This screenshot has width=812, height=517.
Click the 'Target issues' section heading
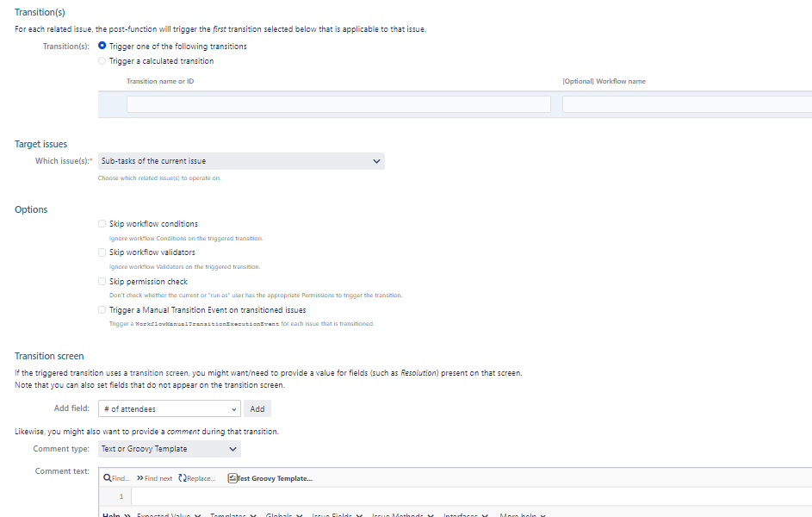[41, 144]
